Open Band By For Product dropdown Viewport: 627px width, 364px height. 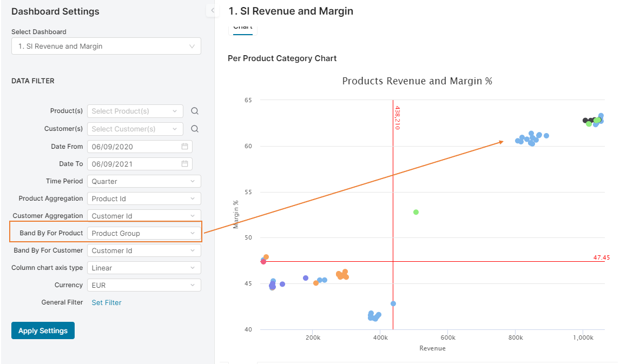coord(143,234)
